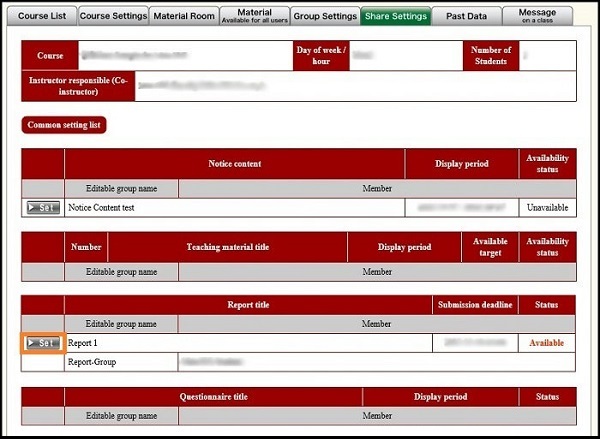Click the Available status of Report 1

point(546,342)
